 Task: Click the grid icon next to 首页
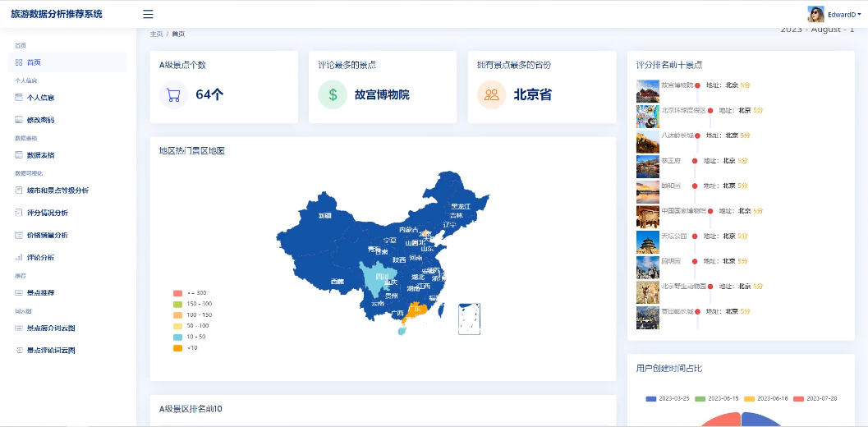(19, 62)
